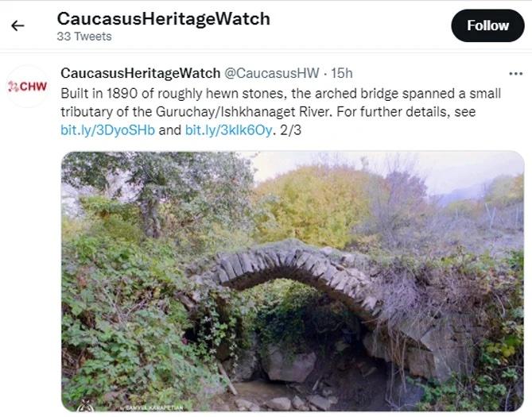Click the CaucasusHeritageWatch tweet author name
Image resolution: width=532 pixels, height=417 pixels.
click(141, 74)
